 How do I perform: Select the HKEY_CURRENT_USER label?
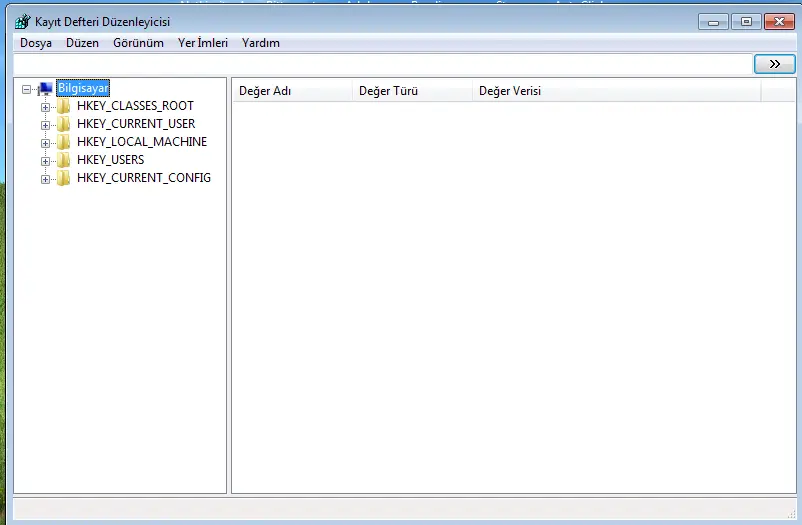[136, 124]
